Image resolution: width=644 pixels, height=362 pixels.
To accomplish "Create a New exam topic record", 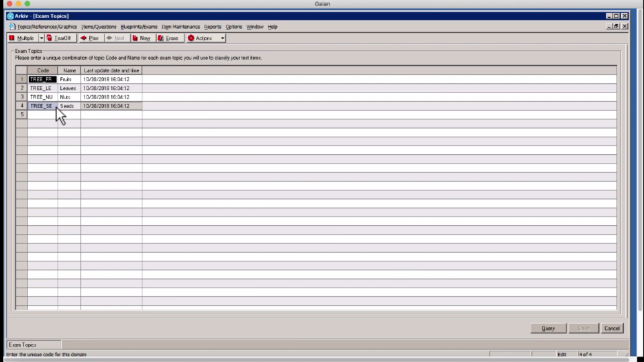I will (142, 38).
